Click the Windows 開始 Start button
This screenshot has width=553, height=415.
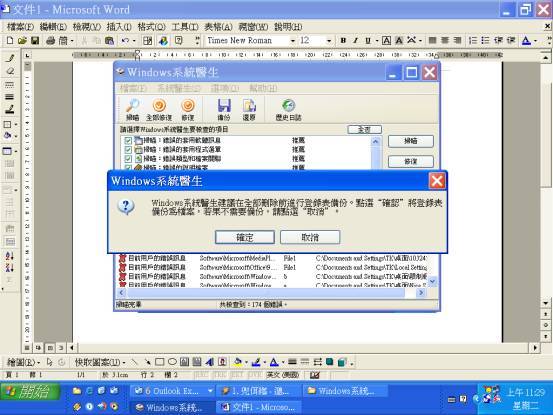[x=30, y=392]
